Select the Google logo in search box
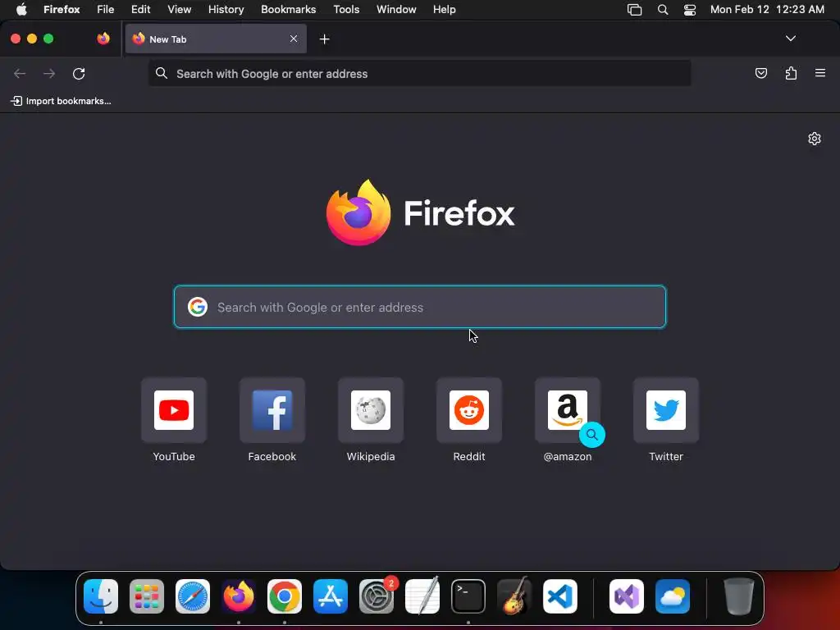This screenshot has height=630, width=840. (x=198, y=307)
